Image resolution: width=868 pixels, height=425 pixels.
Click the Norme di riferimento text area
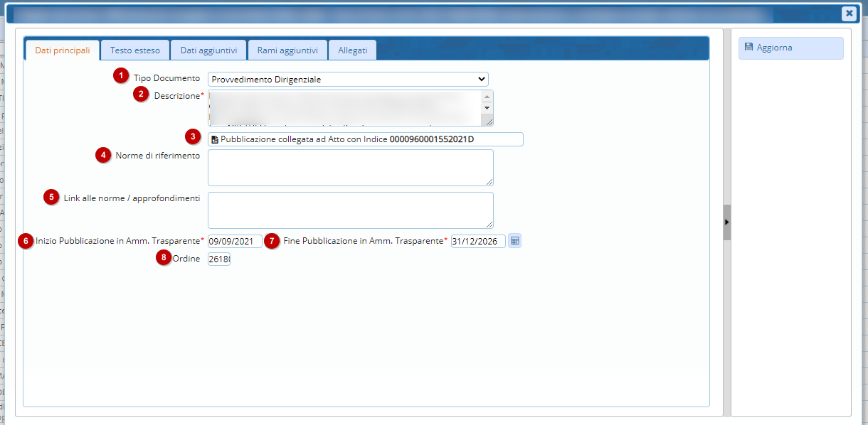[x=350, y=168]
